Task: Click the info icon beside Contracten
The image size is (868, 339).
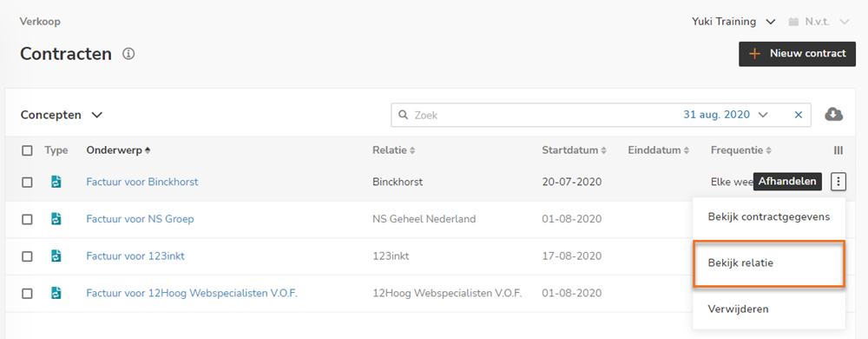Action: [x=128, y=54]
